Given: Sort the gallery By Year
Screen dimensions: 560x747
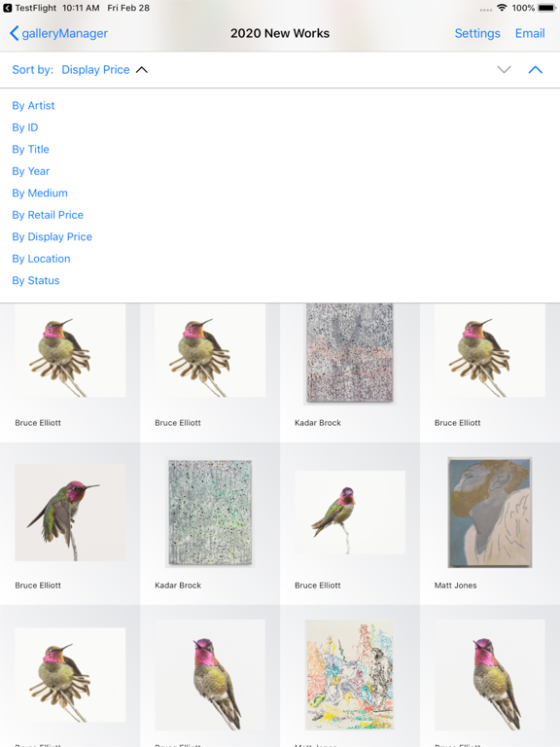Looking at the screenshot, I should click(x=30, y=171).
